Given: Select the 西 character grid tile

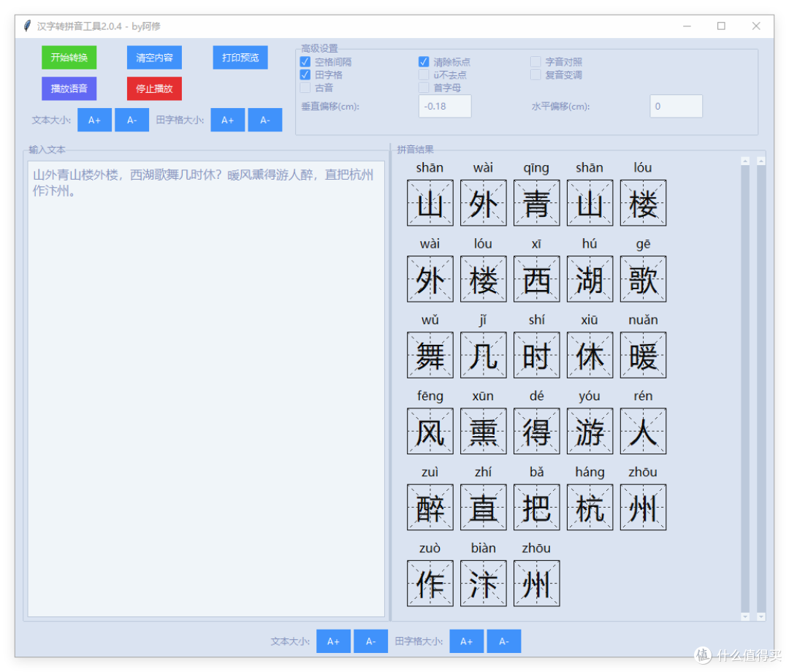Looking at the screenshot, I should (536, 278).
